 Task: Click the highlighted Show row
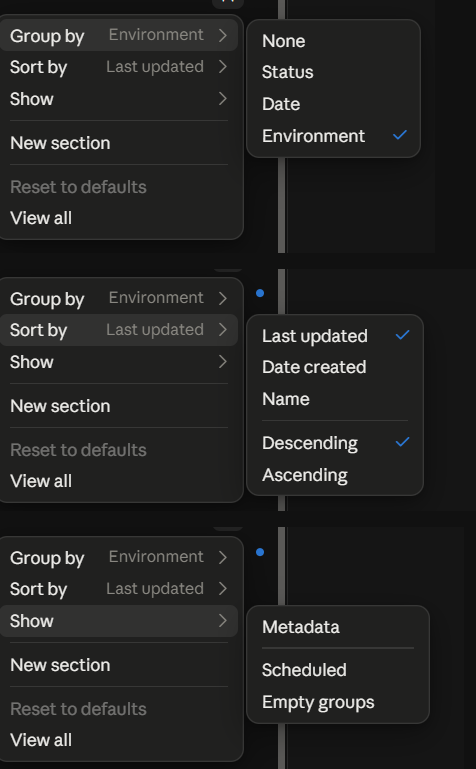coord(119,621)
